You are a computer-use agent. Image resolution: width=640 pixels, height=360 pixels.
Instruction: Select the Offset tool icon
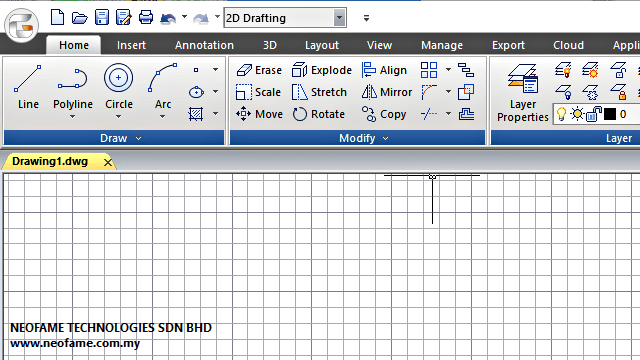pyautogui.click(x=466, y=114)
